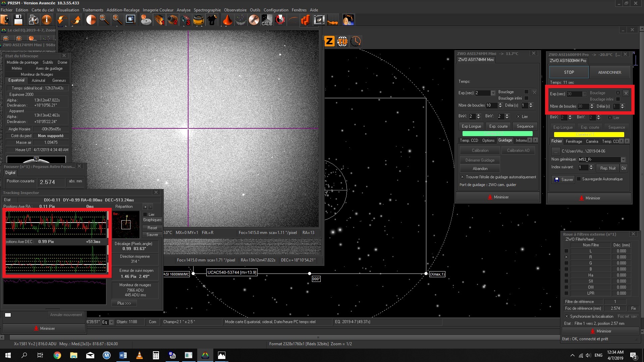Click the CALIB calibration icon
This screenshot has height=362, width=644.
pyautogui.click(x=267, y=20)
